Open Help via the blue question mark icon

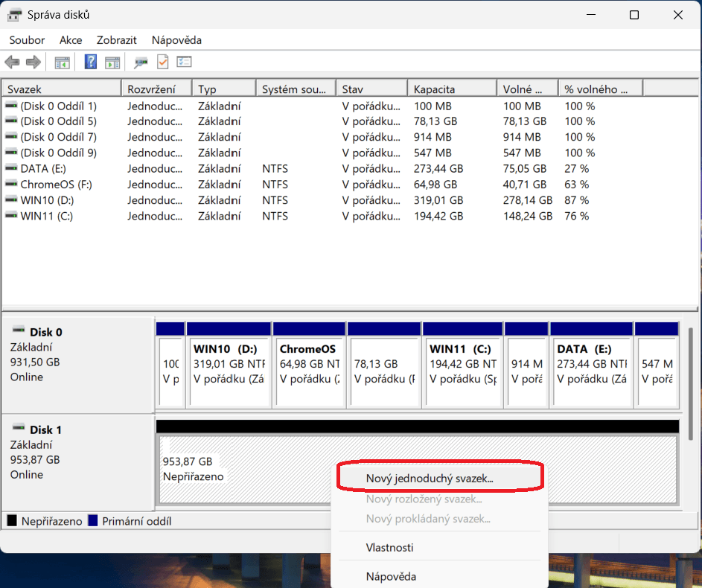click(x=91, y=63)
